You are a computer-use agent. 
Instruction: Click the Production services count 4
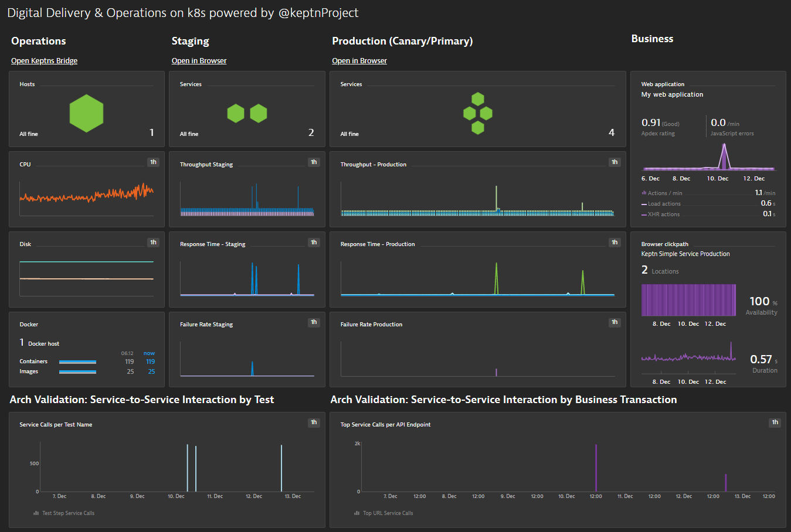click(x=612, y=132)
